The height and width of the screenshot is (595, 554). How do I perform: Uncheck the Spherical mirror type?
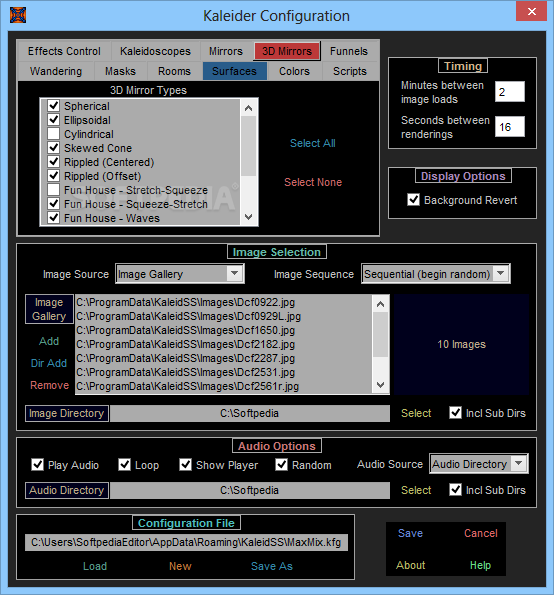(x=54, y=105)
